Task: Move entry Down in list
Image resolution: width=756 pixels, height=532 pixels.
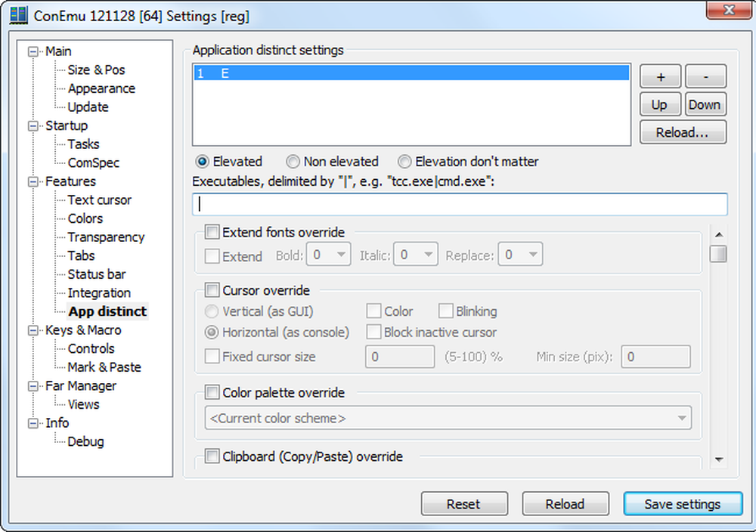Action: [x=705, y=104]
